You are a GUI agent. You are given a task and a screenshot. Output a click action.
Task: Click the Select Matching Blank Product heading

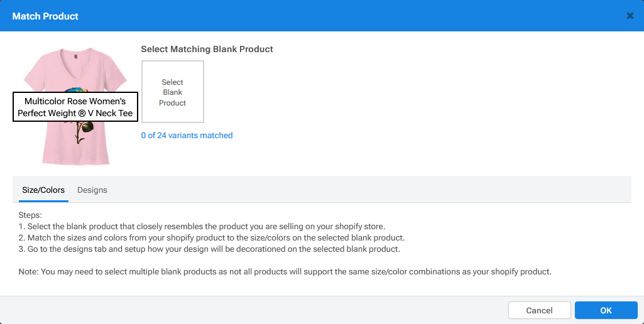coord(207,49)
